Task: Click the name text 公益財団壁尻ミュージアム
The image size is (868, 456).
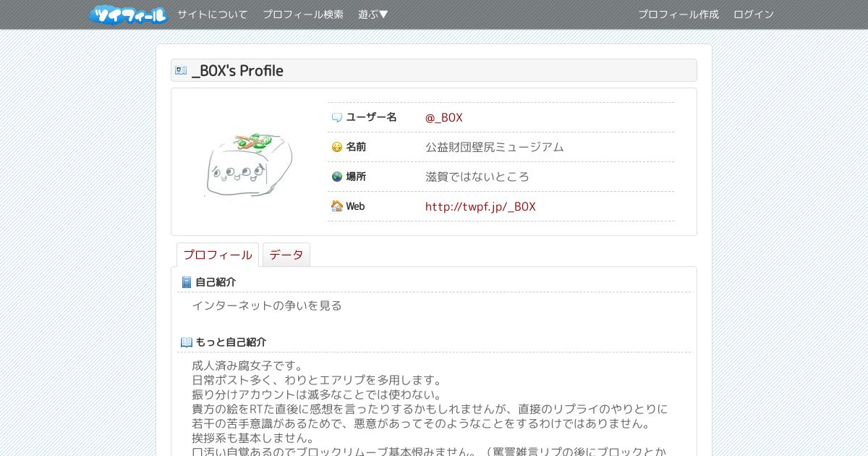Action: click(x=494, y=147)
